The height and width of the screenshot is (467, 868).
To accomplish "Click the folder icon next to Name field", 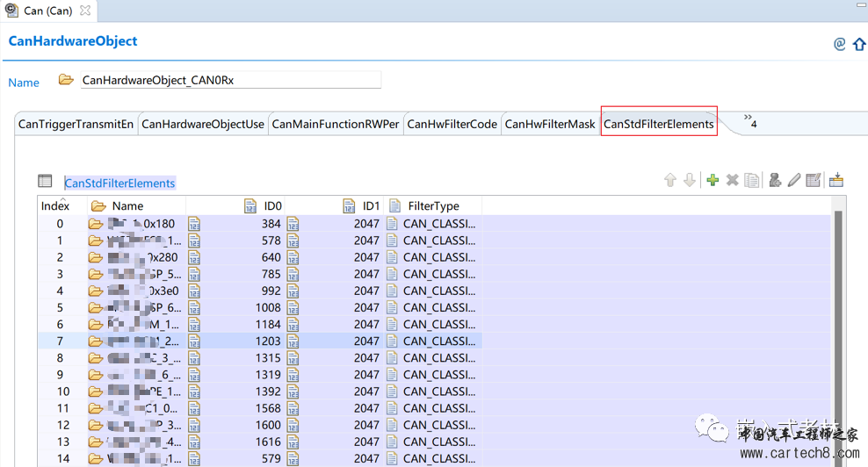I will click(x=66, y=80).
